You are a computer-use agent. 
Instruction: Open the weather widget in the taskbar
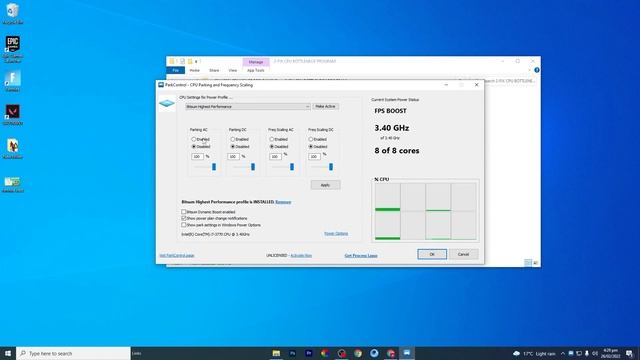(x=534, y=353)
